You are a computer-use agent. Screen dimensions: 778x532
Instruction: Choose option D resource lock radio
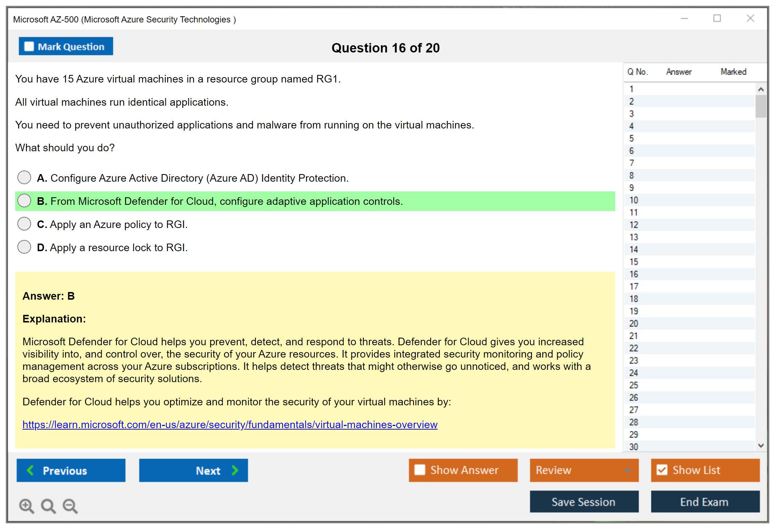click(24, 247)
